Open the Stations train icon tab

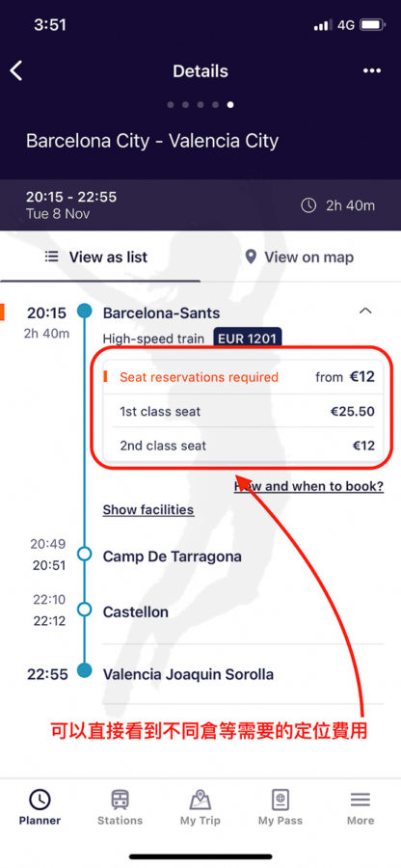[x=120, y=800]
